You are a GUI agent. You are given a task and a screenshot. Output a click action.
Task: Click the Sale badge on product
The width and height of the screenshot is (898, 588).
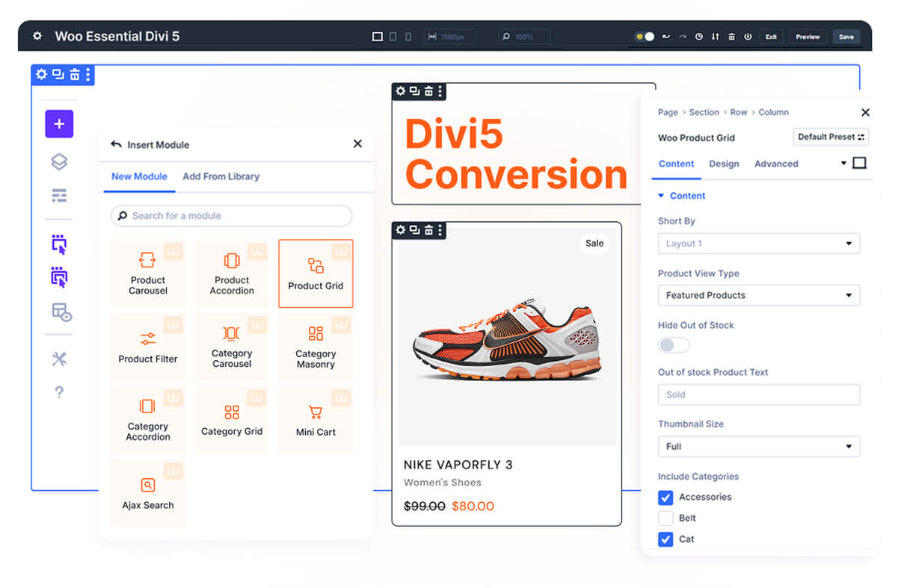594,243
